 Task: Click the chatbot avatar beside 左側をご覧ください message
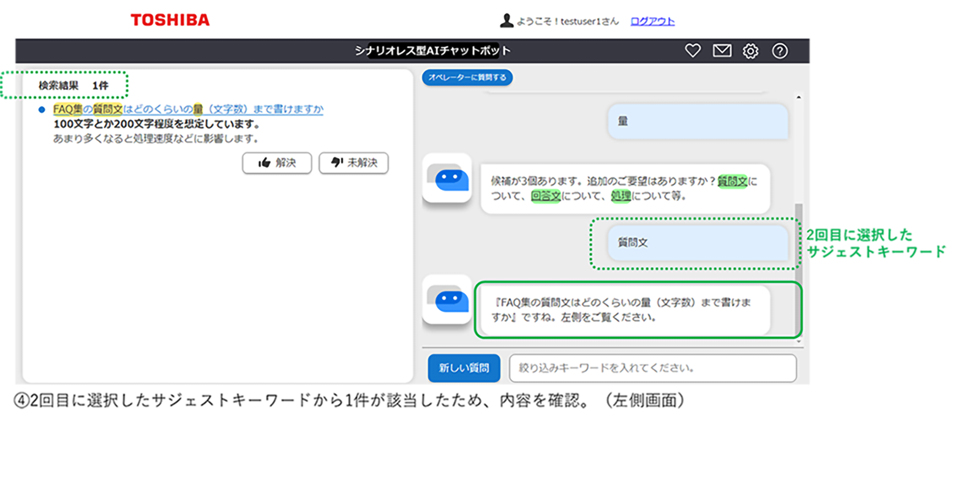click(x=447, y=299)
